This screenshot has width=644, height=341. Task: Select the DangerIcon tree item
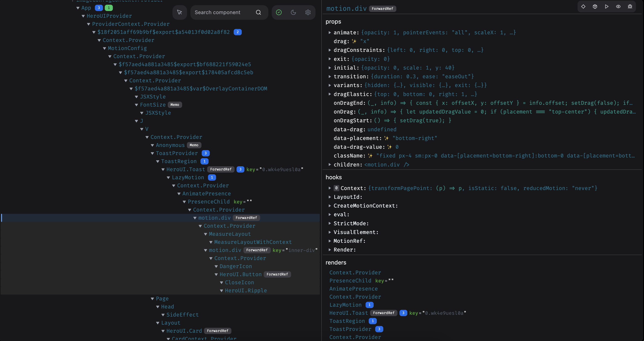pos(236,266)
